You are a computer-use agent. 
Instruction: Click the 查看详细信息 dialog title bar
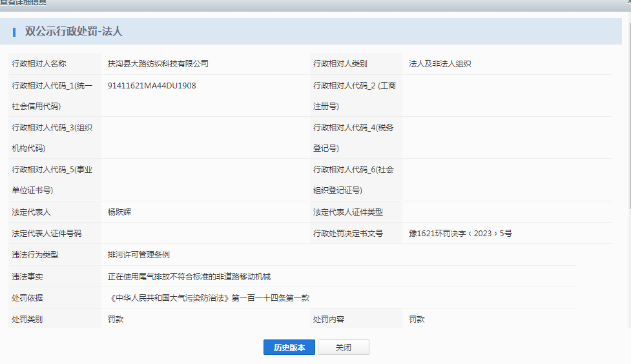click(258, 4)
